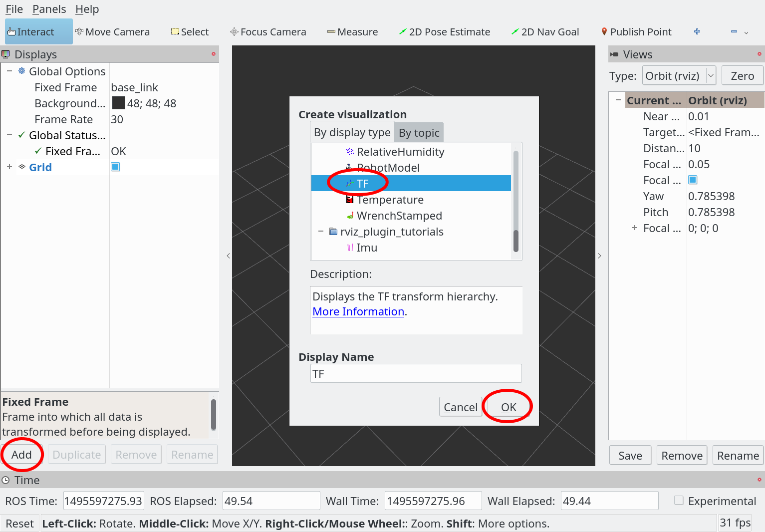The image size is (765, 532).
Task: Click the Imu plugin icon
Action: coord(350,247)
